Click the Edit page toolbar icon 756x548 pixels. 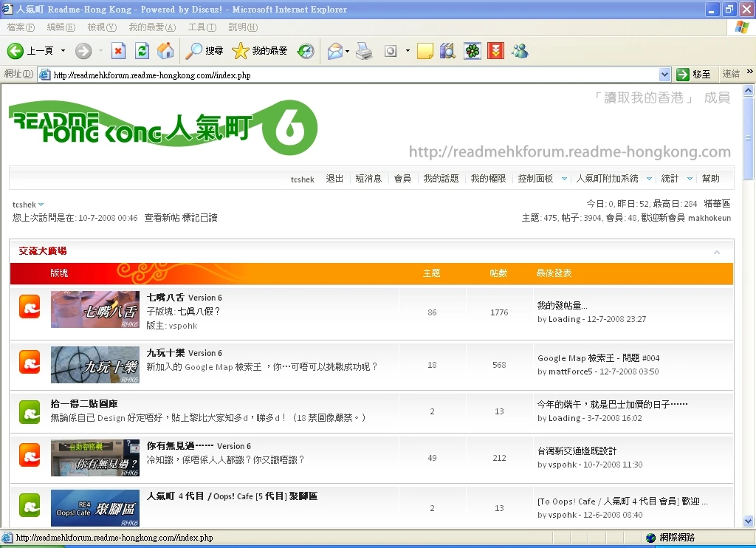coord(391,51)
